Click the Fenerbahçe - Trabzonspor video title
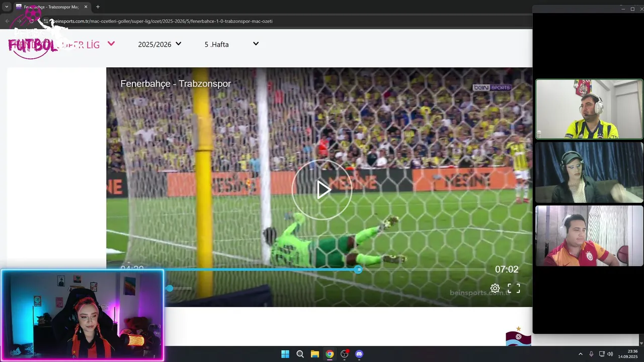Image resolution: width=644 pixels, height=362 pixels. [x=176, y=83]
